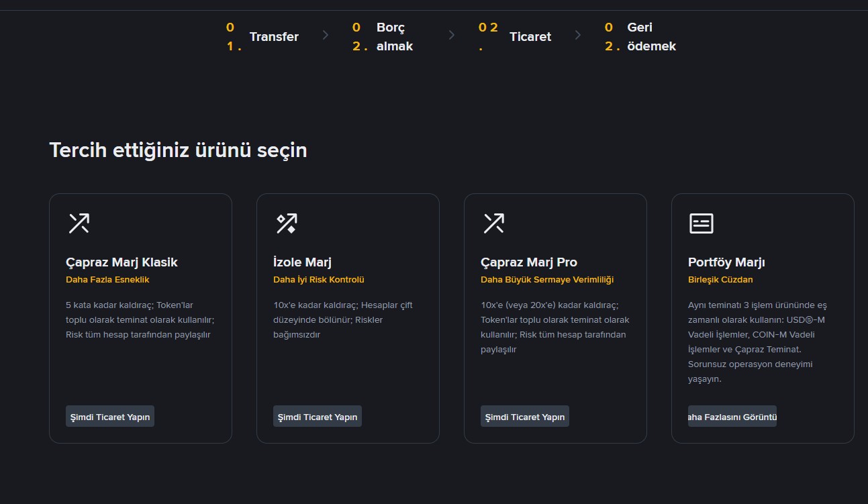Select the İzole Marj card
The width and height of the screenshot is (868, 504).
point(348,318)
